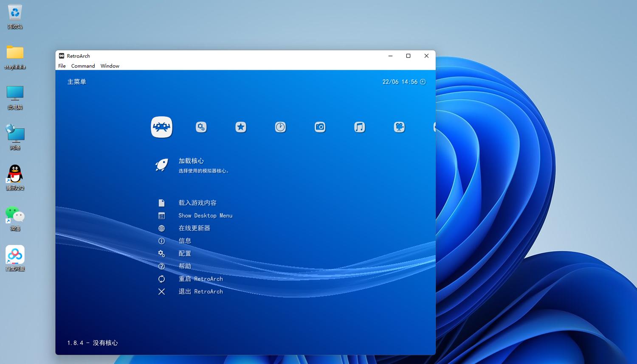This screenshot has height=364, width=637.
Task: Open the Command menu
Action: (x=83, y=66)
